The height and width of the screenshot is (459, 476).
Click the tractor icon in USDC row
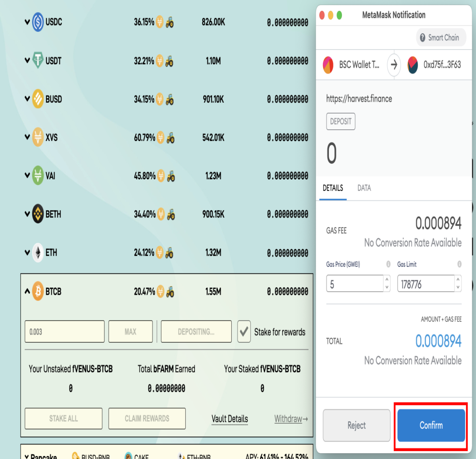pos(170,22)
